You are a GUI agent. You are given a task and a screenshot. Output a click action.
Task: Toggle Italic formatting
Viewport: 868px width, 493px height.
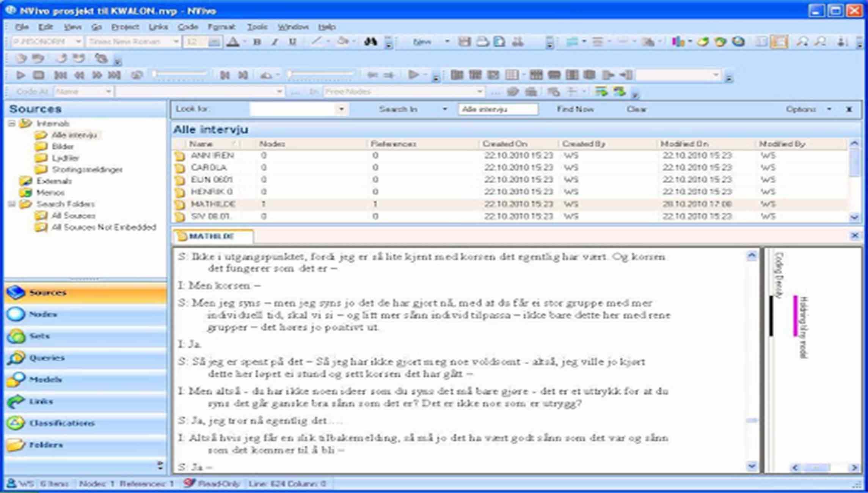(x=275, y=42)
